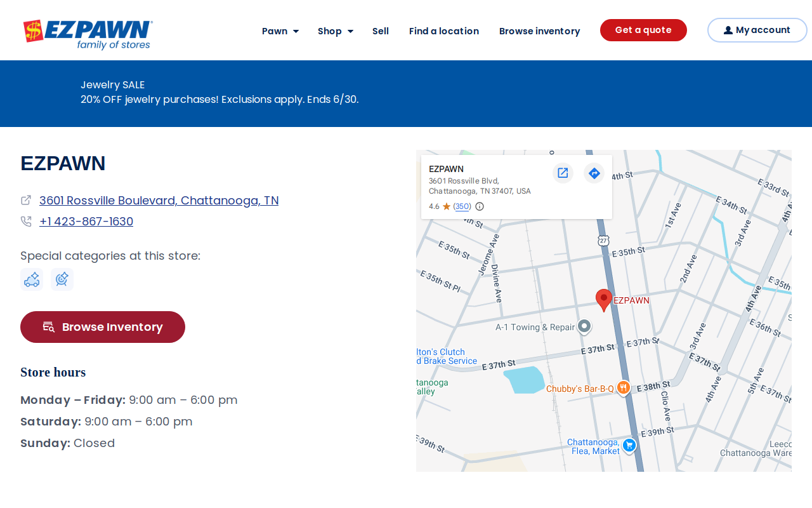Click the Chubby's Bar-B-Q restaurant marker
The image size is (812, 508).
click(x=624, y=387)
